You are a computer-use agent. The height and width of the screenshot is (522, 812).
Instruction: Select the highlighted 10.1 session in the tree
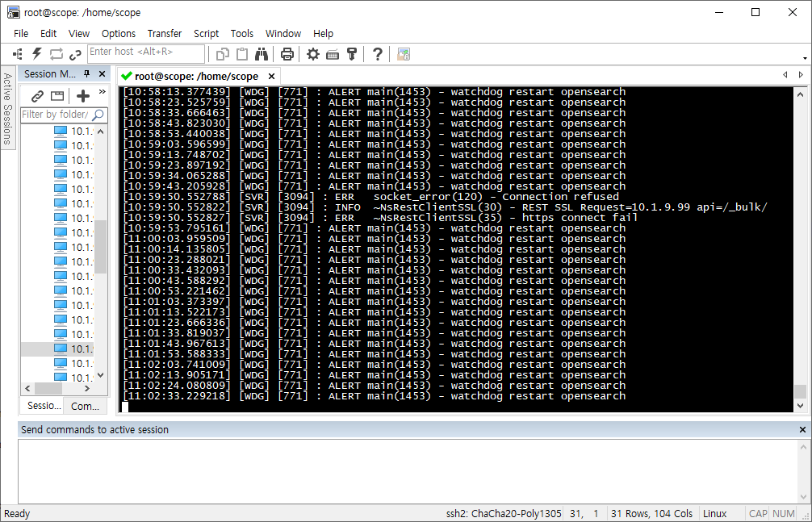click(57, 349)
